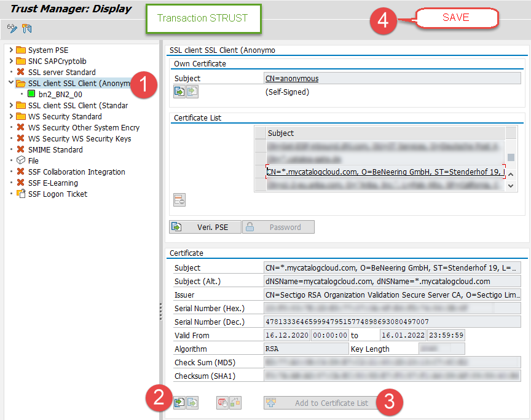The height and width of the screenshot is (420, 531).
Task: Select the File entry in the PSE tree
Action: [x=33, y=160]
